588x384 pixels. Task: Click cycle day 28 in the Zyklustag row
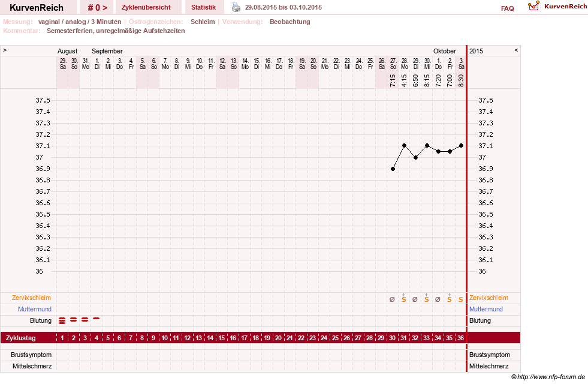(369, 338)
